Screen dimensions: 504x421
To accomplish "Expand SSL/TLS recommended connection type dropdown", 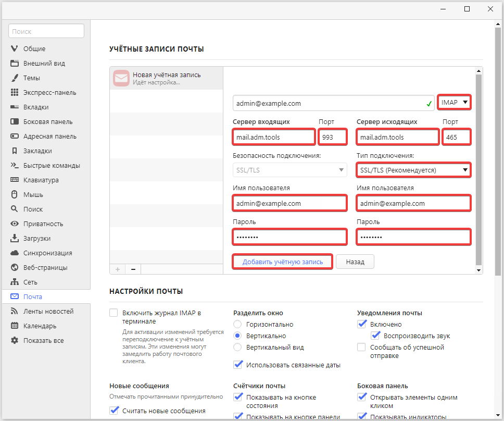I will click(x=413, y=170).
